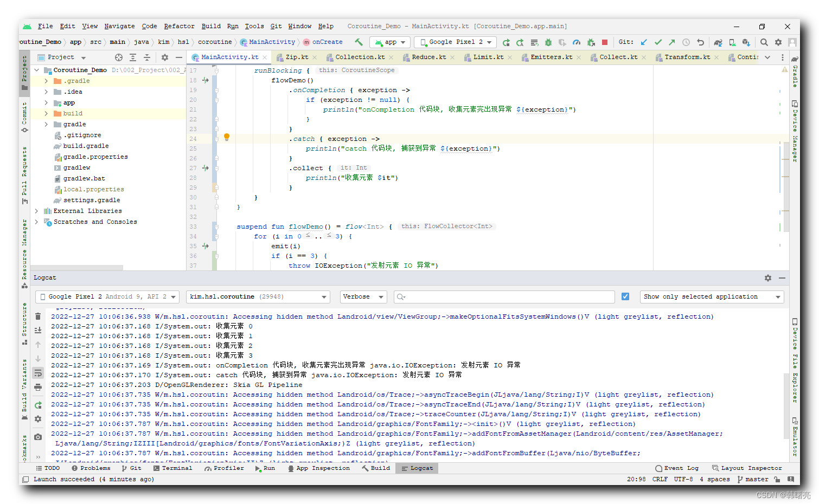Open the Refactor menu
This screenshot has width=819, height=504.
pyautogui.click(x=179, y=26)
